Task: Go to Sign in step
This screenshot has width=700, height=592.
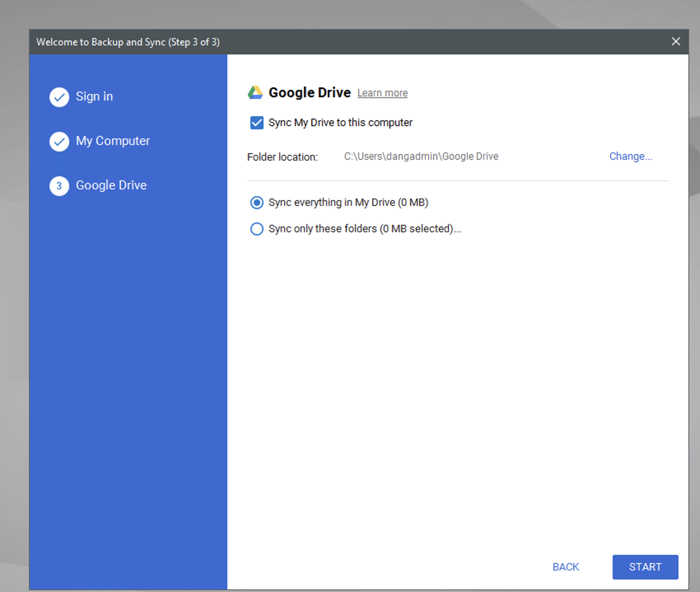Action: coord(94,96)
